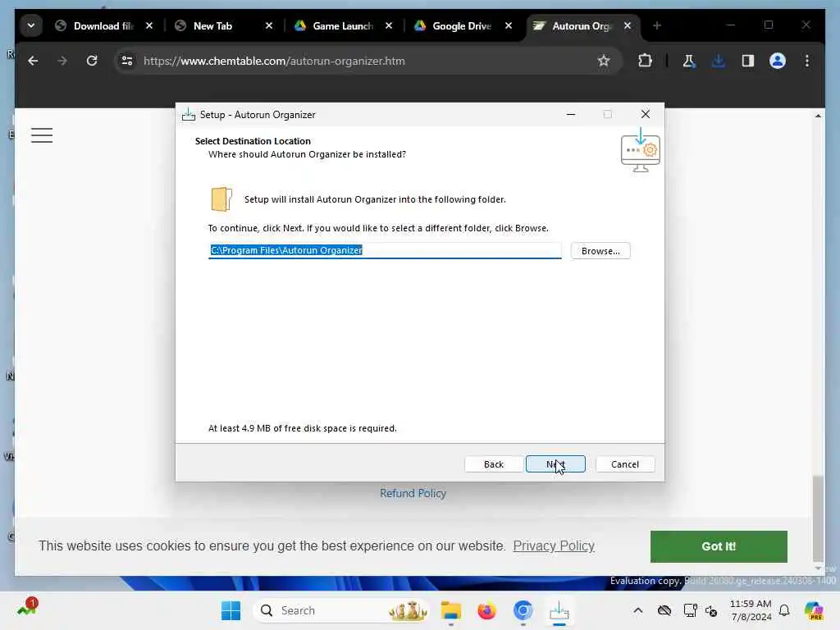Go forward in browser history
Viewport: 840px width, 630px height.
[62, 61]
